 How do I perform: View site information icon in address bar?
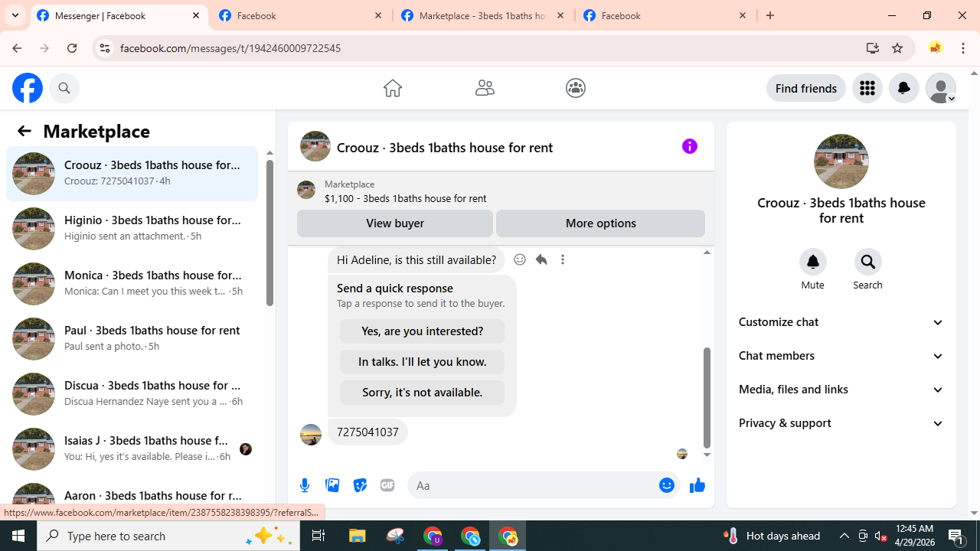[105, 48]
